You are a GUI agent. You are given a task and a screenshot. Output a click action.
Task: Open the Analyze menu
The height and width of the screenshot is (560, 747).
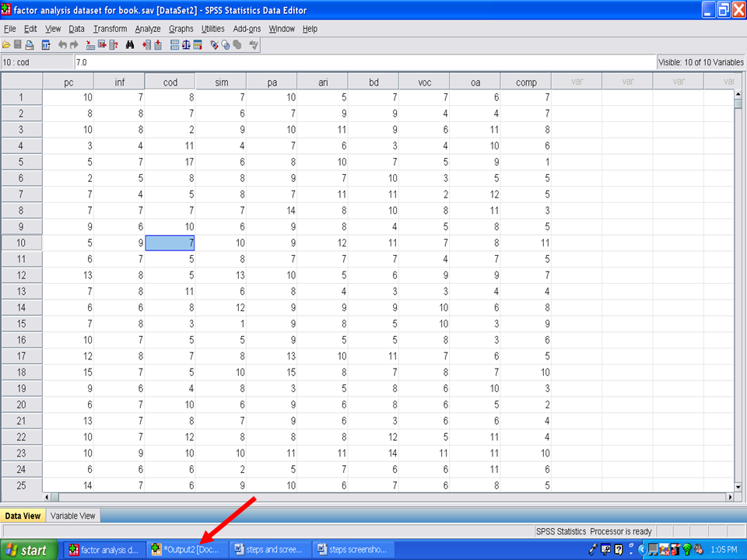coord(148,29)
